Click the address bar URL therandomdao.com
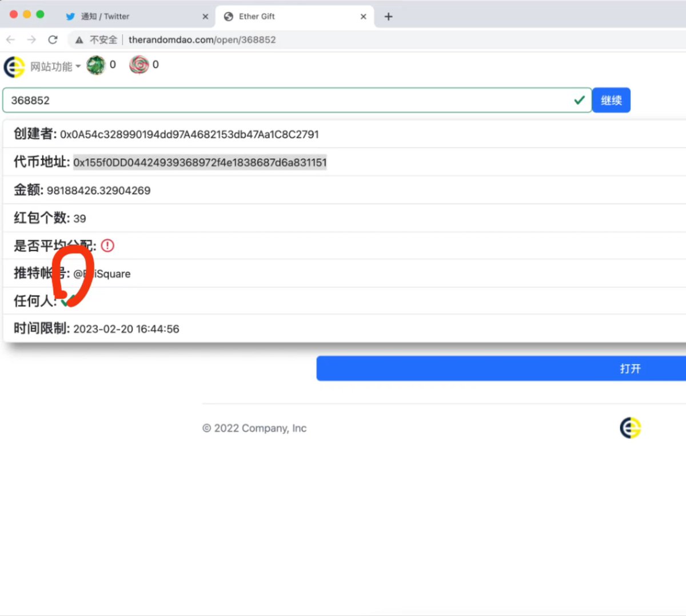This screenshot has height=616, width=686. coord(202,39)
